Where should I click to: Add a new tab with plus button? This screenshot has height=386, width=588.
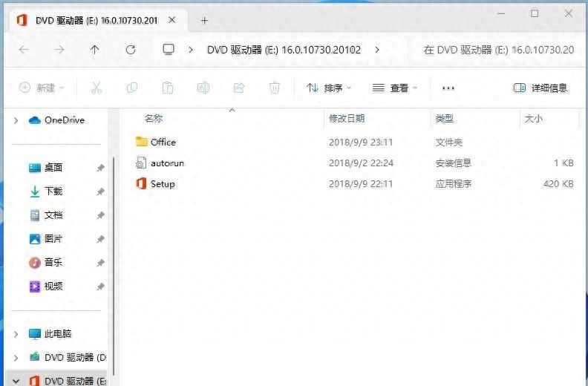(x=204, y=21)
